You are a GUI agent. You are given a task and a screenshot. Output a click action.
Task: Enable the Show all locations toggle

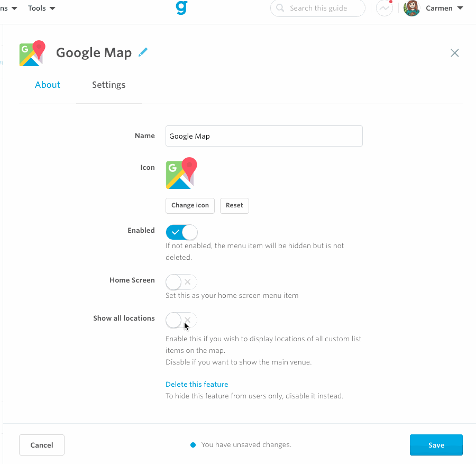181,320
